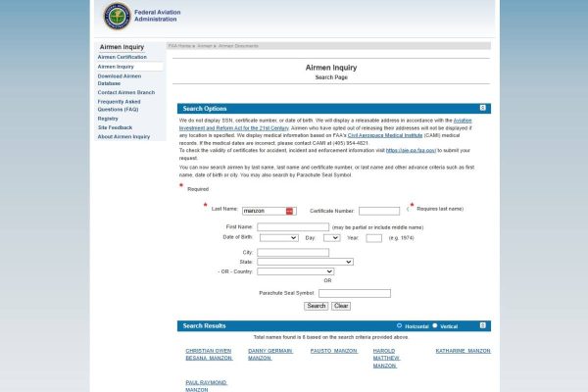588x392 pixels.
Task: Open Airmen Certification in sidebar
Action: click(122, 57)
